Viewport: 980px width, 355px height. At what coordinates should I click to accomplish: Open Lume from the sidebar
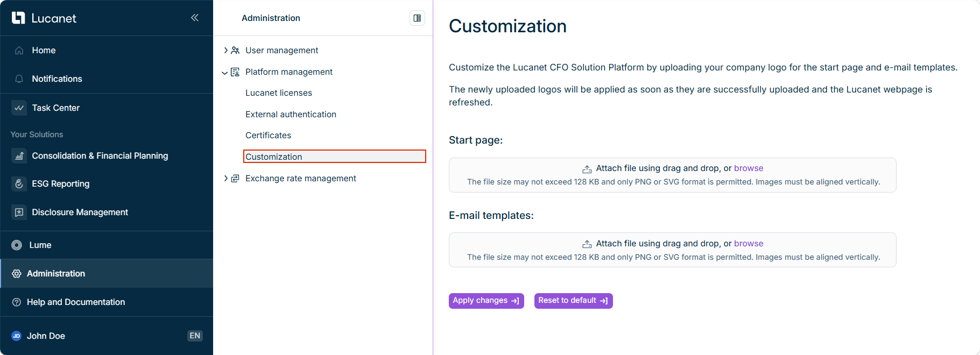click(x=107, y=245)
